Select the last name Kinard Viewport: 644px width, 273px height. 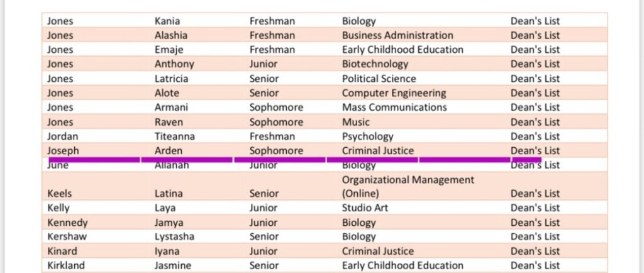click(62, 251)
